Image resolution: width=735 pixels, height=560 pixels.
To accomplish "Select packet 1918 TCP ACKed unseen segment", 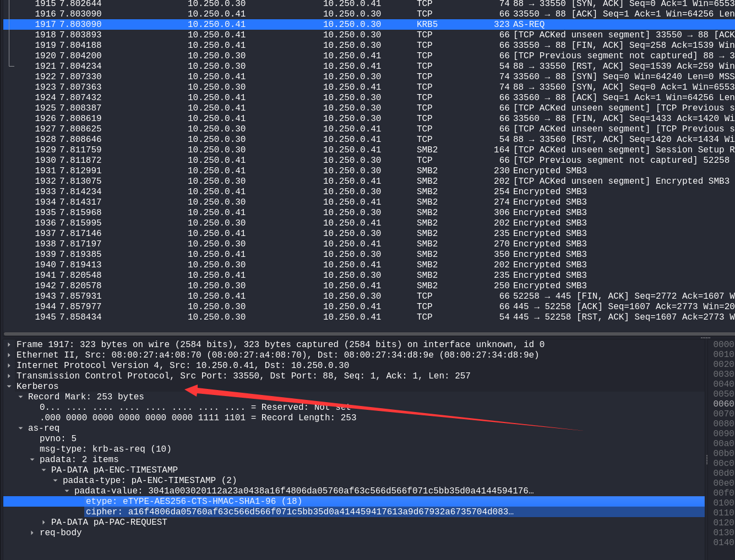I will click(x=369, y=35).
